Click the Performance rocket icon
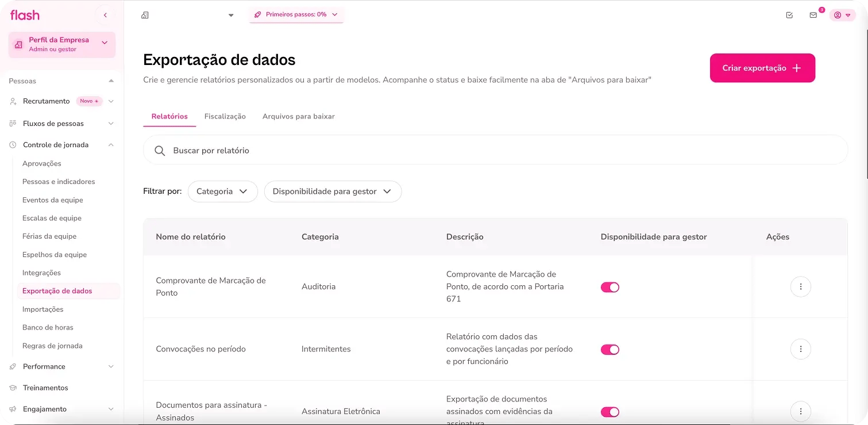The image size is (868, 425). pyautogui.click(x=12, y=366)
